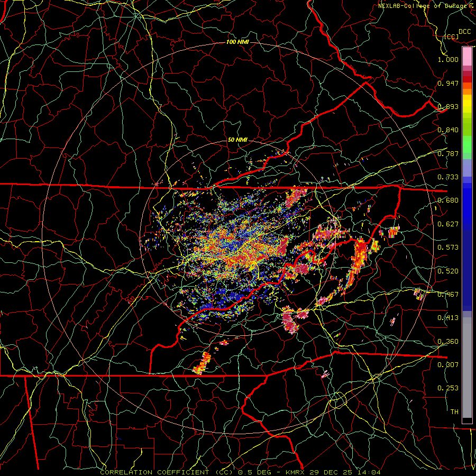This screenshot has height=476, width=476.
Task: Click the 0.787 scale value label
Action: pyautogui.click(x=448, y=153)
